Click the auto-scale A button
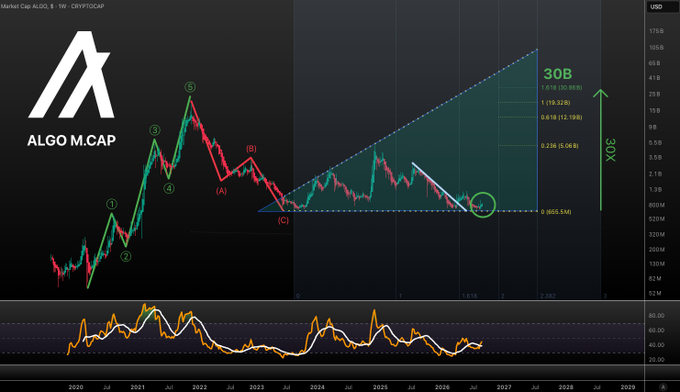 coord(663,387)
